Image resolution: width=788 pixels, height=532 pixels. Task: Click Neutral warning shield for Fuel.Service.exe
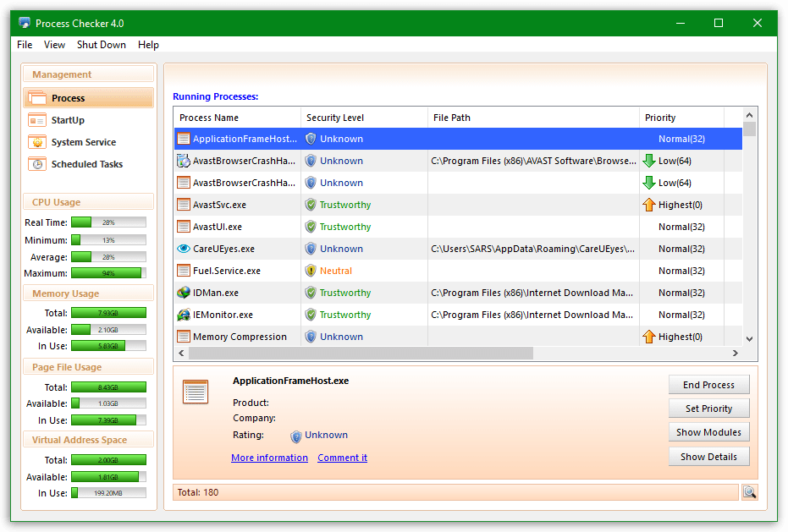[x=311, y=271]
